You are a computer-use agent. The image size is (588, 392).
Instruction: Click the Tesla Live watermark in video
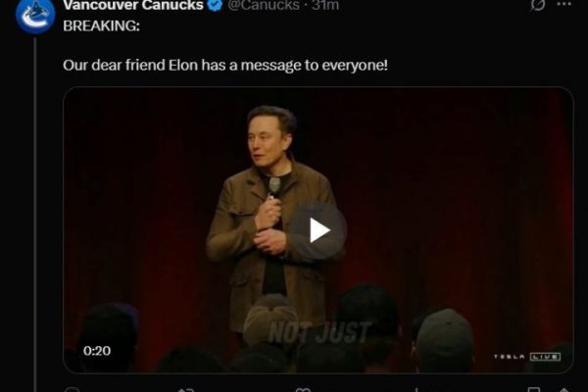click(x=527, y=357)
